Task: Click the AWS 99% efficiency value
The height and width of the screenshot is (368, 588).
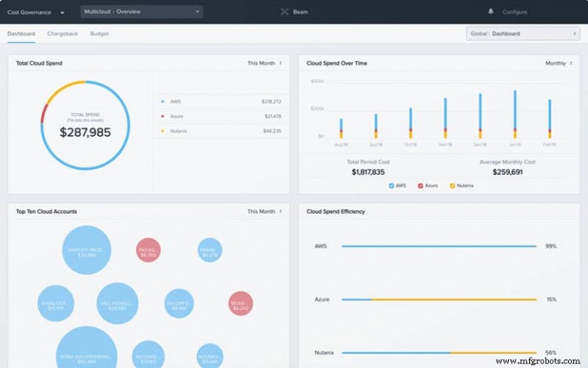Action: (551, 246)
